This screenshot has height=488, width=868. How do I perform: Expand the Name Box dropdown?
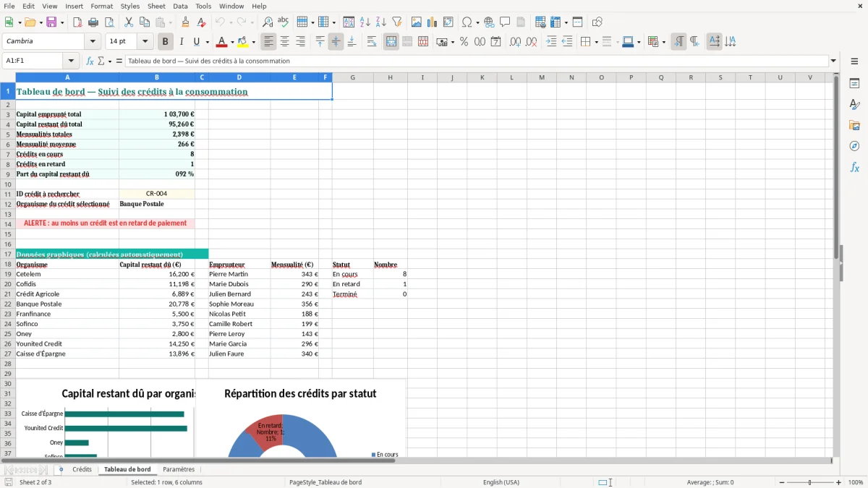click(71, 61)
